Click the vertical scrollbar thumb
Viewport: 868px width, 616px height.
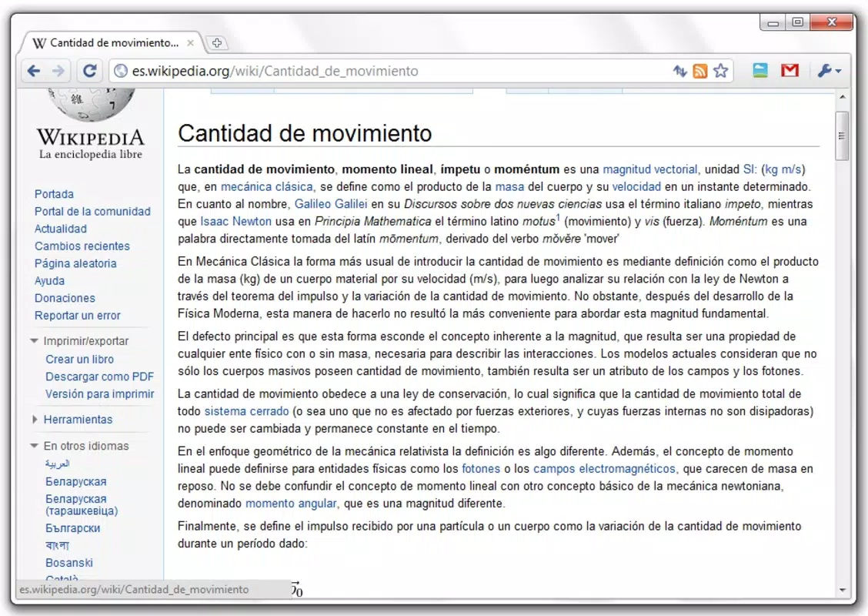pyautogui.click(x=842, y=136)
